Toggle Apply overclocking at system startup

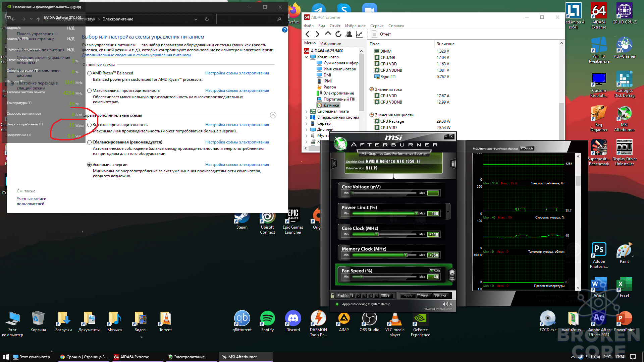(x=337, y=304)
